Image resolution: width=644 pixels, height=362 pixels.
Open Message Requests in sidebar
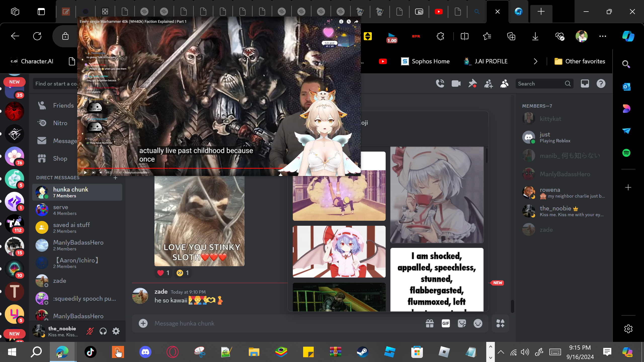[x=56, y=141]
